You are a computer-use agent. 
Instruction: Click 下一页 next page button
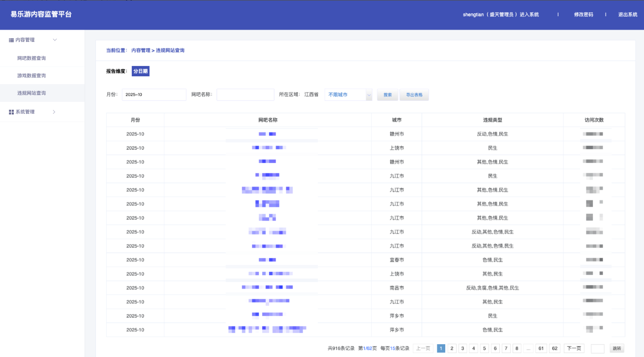574,349
